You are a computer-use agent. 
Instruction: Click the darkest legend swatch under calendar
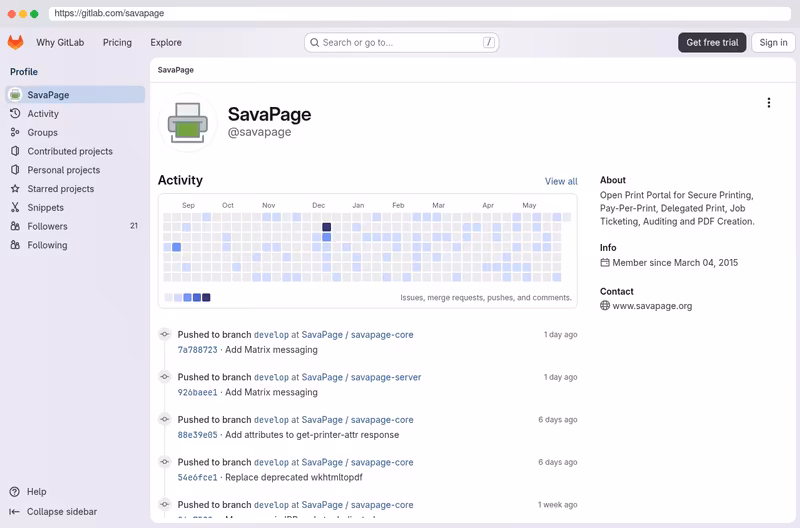[206, 297]
